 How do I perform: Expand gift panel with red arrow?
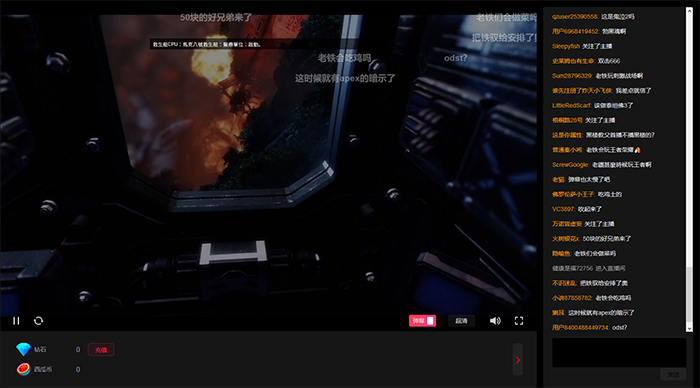pos(518,360)
